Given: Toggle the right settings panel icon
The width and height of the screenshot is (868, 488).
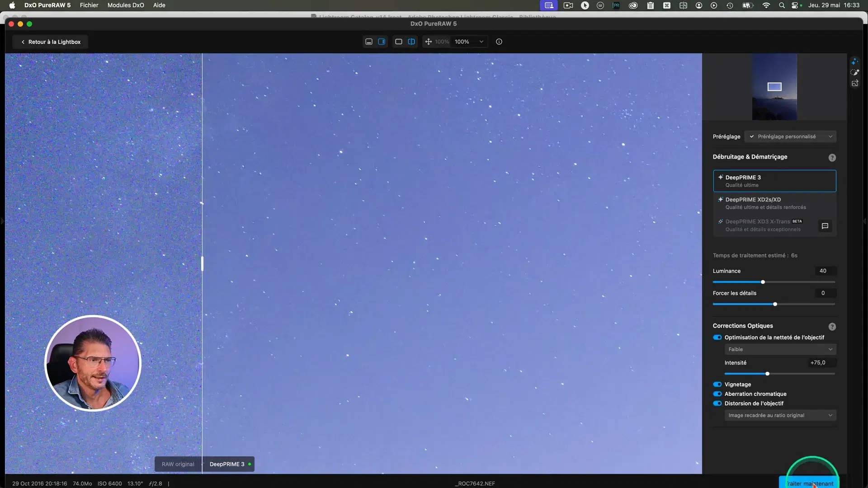Looking at the screenshot, I should click(x=382, y=42).
